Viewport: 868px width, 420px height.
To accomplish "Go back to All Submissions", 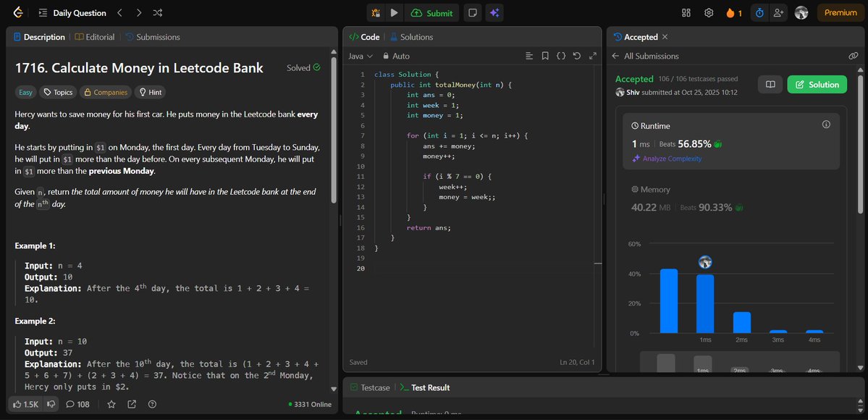I will click(645, 56).
